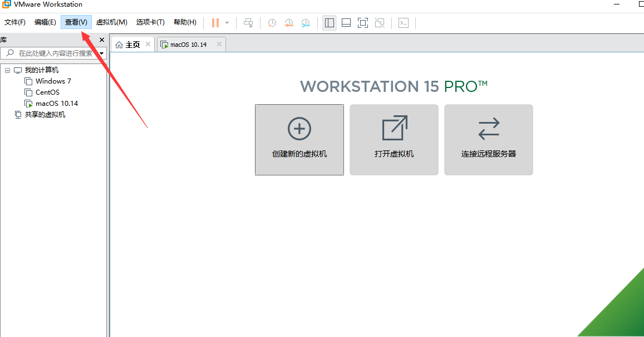644x337 pixels.
Task: Open the 查看(V) menu
Action: (76, 22)
